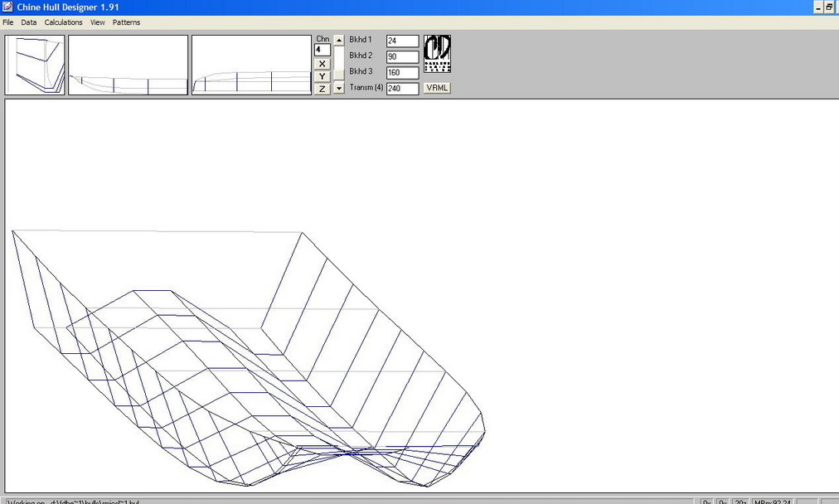Screen dimensions: 839x504
Task: Click the Transm (4) input field
Action: (402, 89)
